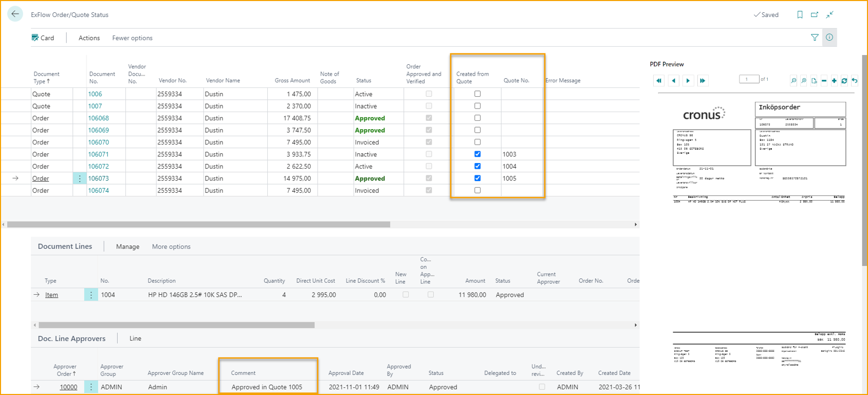Click the Status column header in documents list
868x395 pixels.
363,81
